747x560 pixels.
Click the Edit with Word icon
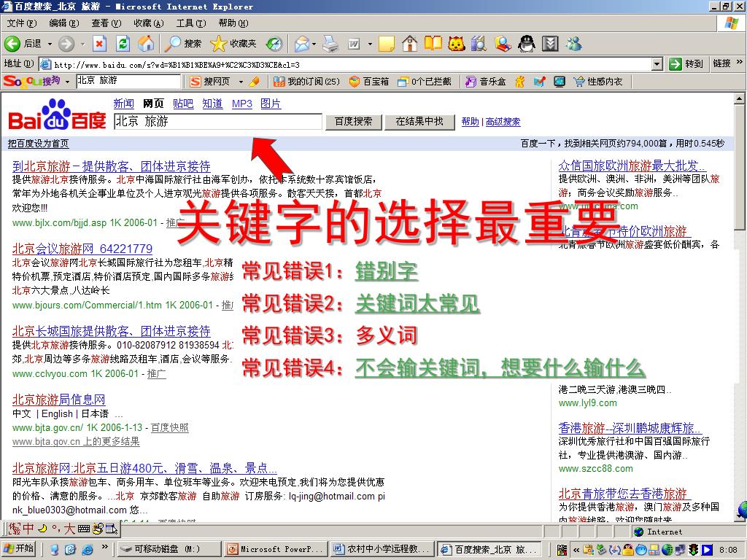pyautogui.click(x=354, y=44)
